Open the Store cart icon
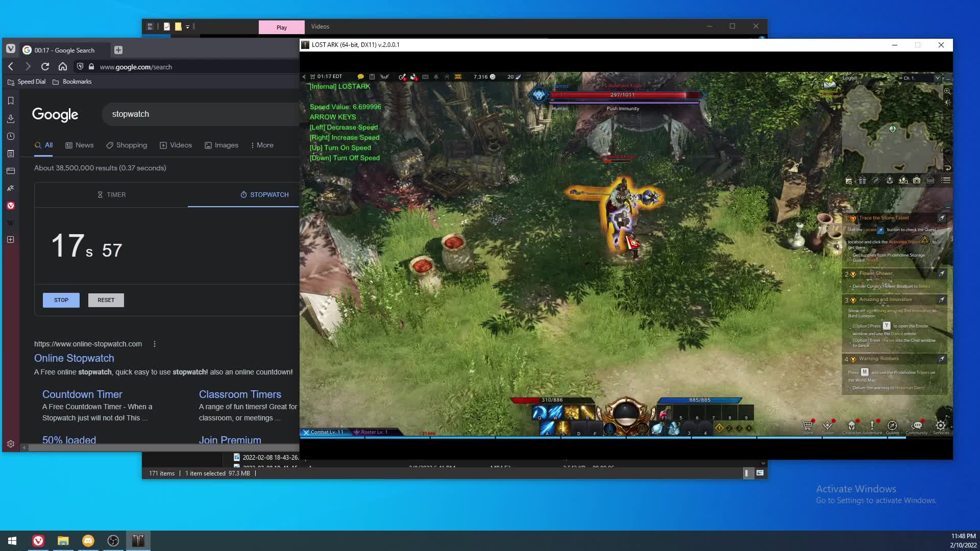The height and width of the screenshot is (551, 980). [807, 425]
